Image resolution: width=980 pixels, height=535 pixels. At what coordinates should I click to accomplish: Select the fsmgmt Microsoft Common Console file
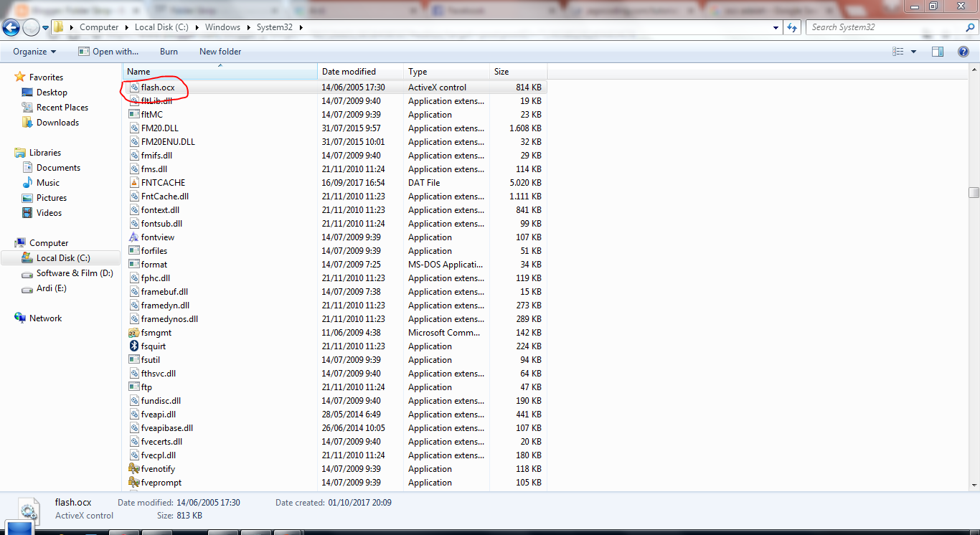click(154, 332)
